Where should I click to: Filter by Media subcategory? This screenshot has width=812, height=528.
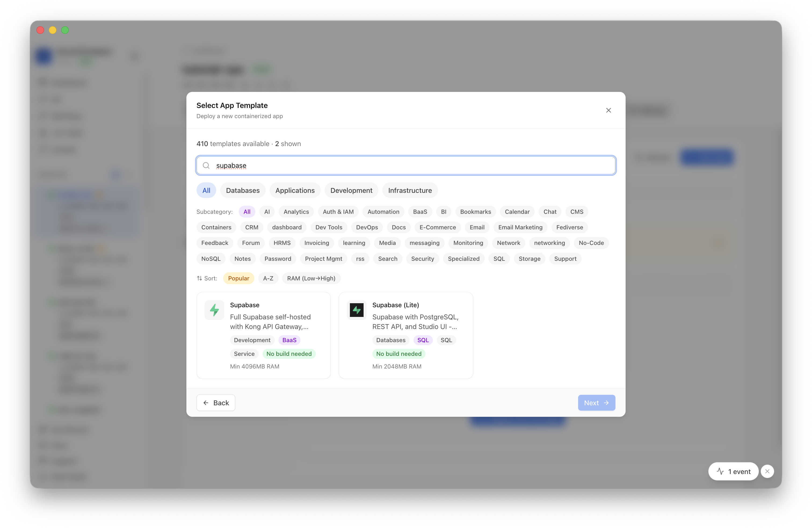(x=387, y=243)
